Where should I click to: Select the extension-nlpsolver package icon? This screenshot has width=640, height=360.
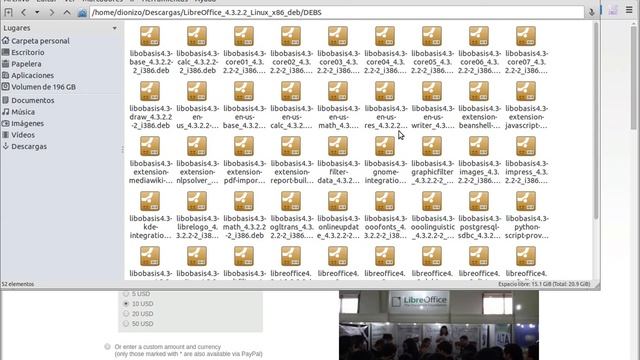click(x=197, y=146)
